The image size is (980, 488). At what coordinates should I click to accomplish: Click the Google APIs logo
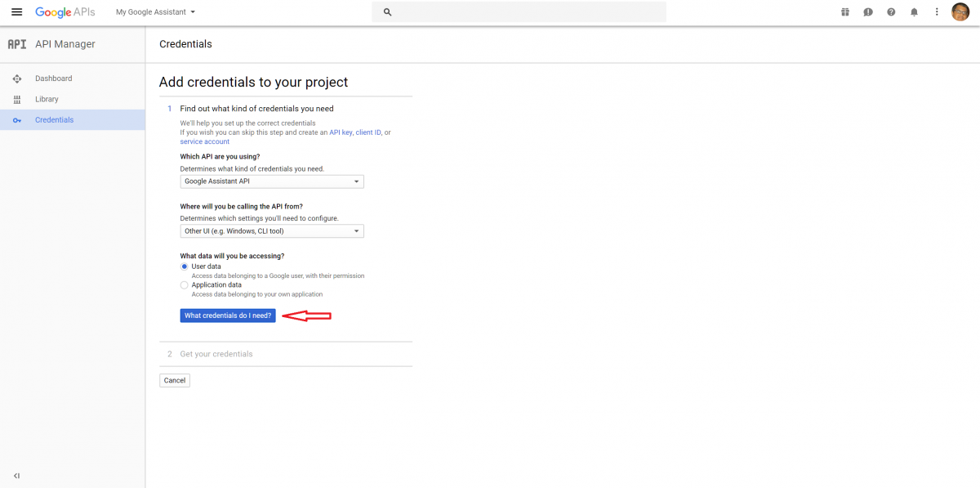[x=65, y=12]
